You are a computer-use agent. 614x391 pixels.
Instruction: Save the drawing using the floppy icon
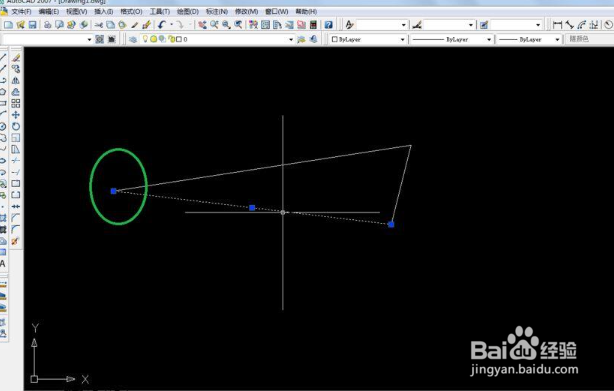click(33, 25)
